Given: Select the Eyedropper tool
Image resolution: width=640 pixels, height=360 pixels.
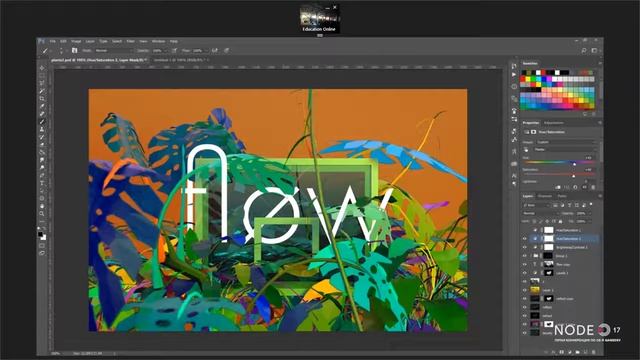Looking at the screenshot, I should click(x=42, y=106).
